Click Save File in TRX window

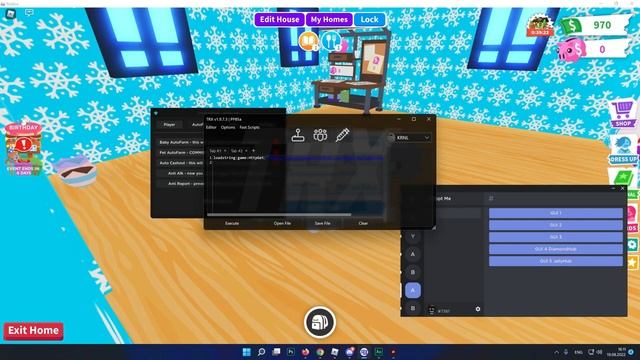click(322, 223)
